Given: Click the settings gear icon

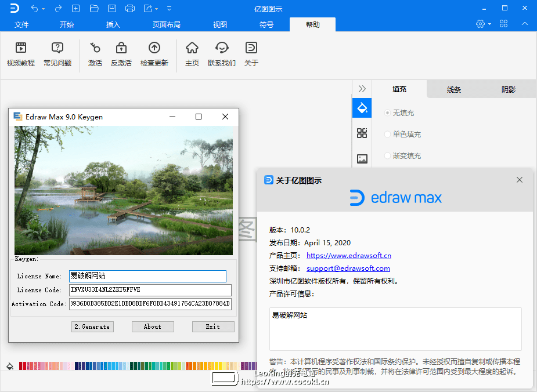Looking at the screenshot, I should pos(481,24).
